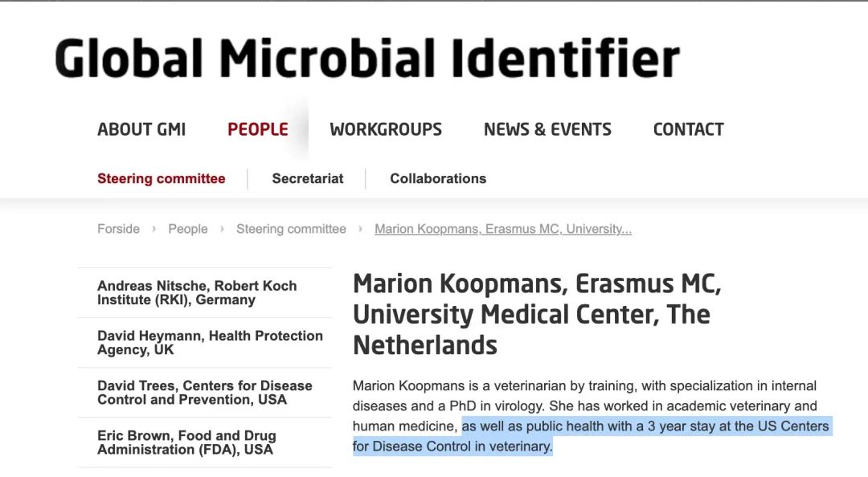Go to NEWS & EVENTS
This screenshot has height=477, width=868.
click(547, 129)
